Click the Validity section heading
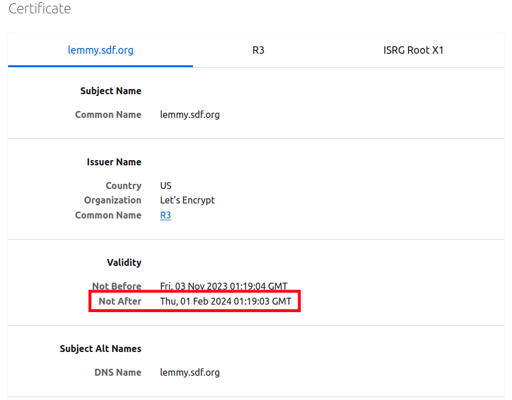 tap(124, 263)
